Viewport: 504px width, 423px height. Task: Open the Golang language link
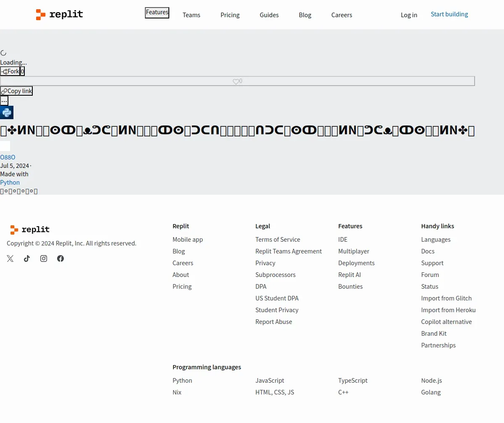(x=431, y=392)
